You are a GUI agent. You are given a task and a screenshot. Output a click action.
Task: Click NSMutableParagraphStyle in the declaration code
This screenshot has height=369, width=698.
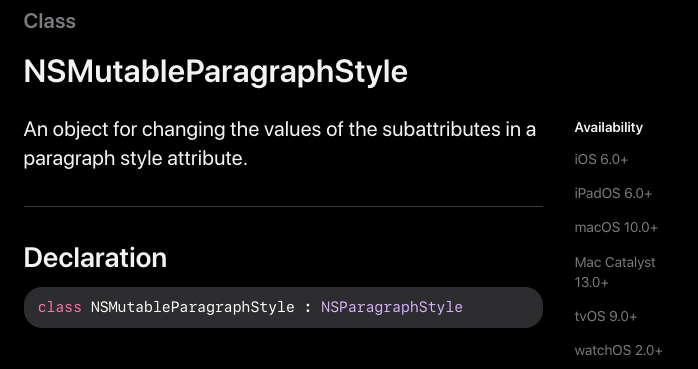192,307
